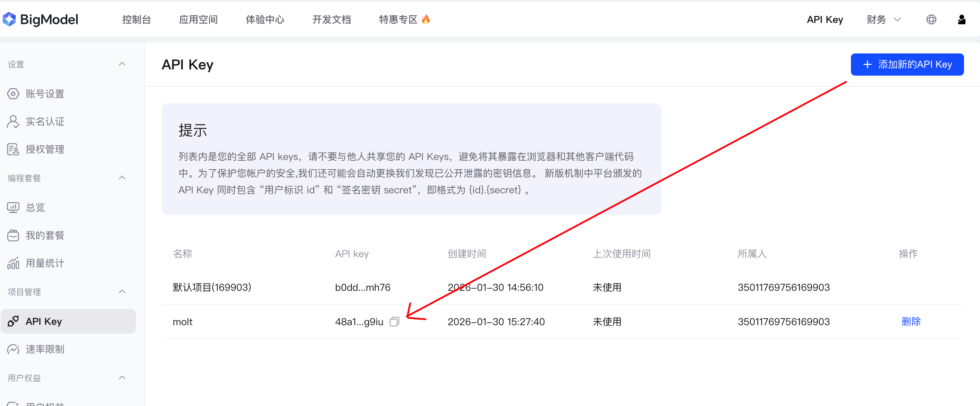
Task: Click the 我的套餐 package icon
Action: 13,235
